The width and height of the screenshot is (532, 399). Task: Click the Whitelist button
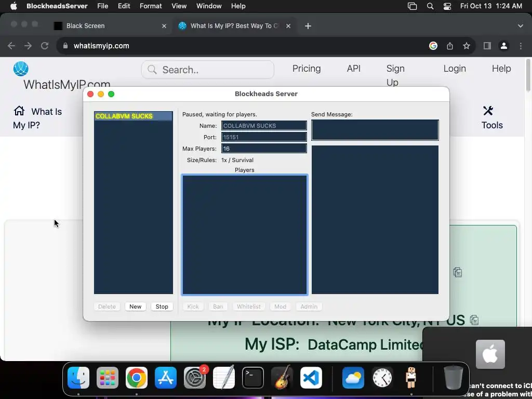[x=249, y=307]
